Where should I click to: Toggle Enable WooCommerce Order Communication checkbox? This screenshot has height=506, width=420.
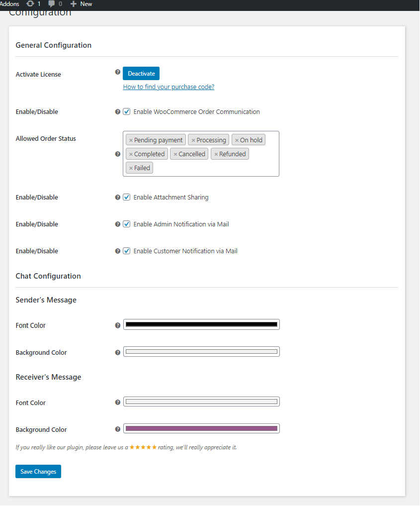[127, 112]
